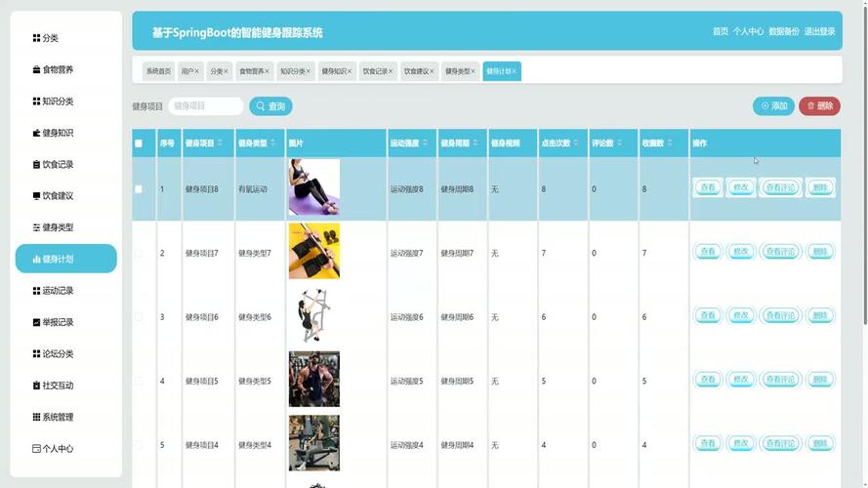Open the yellow wrist-wrap image in row 健身项目7
The image size is (868, 488).
(x=314, y=251)
